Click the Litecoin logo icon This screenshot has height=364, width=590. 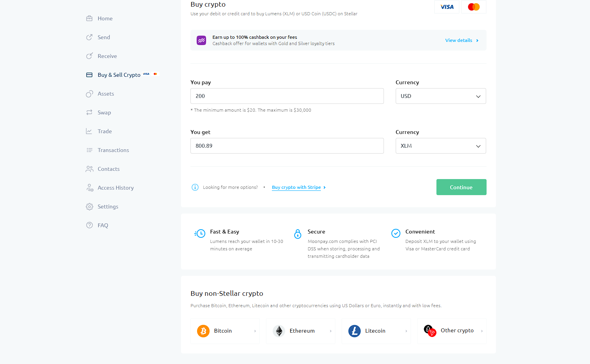click(355, 331)
